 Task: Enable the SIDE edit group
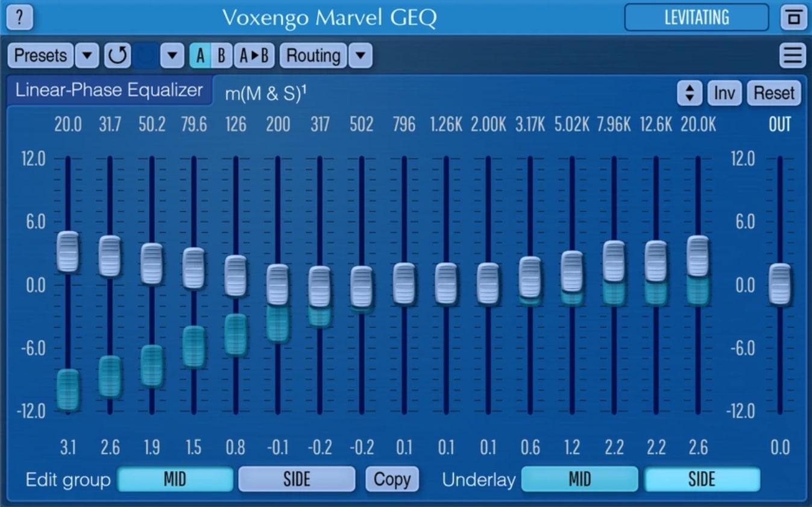click(x=296, y=479)
